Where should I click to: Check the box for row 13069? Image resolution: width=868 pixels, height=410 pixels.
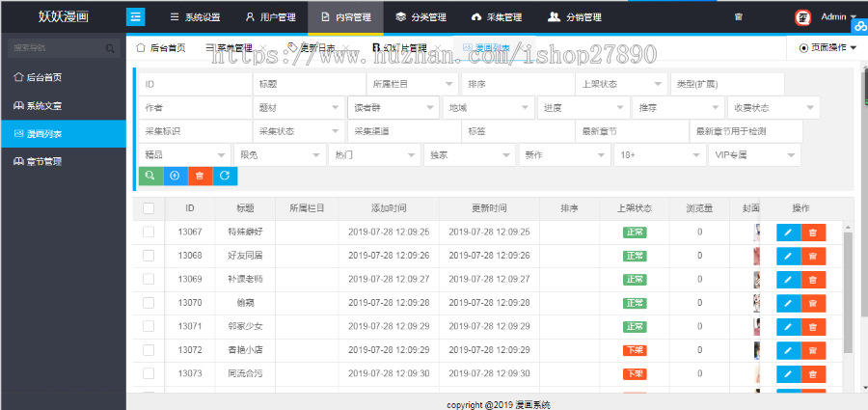click(149, 279)
